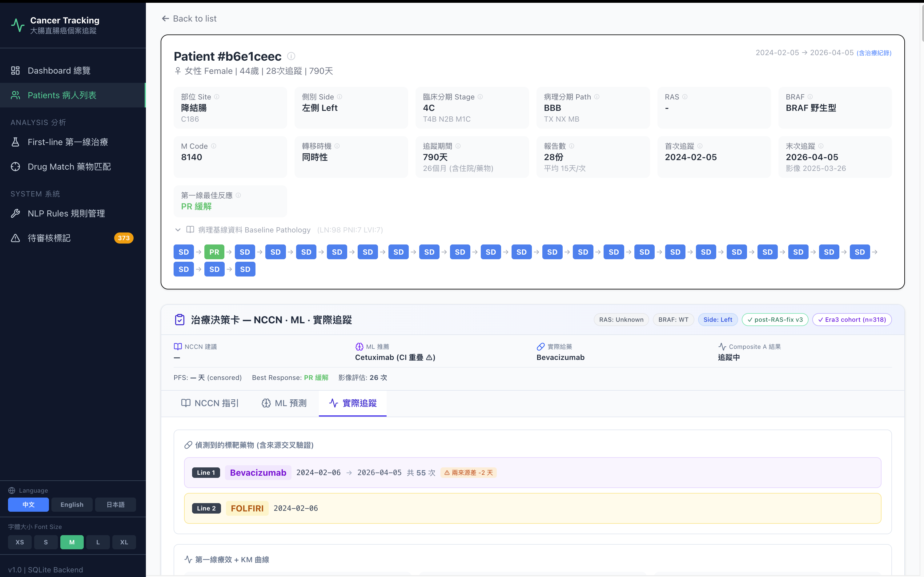Click the NLP Rules wrench icon
The width and height of the screenshot is (924, 577).
[15, 213]
